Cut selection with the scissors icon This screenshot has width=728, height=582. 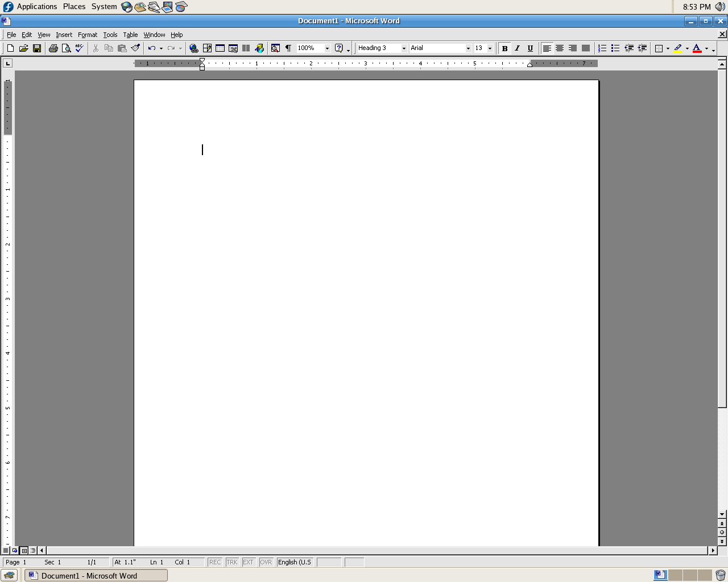[x=96, y=48]
